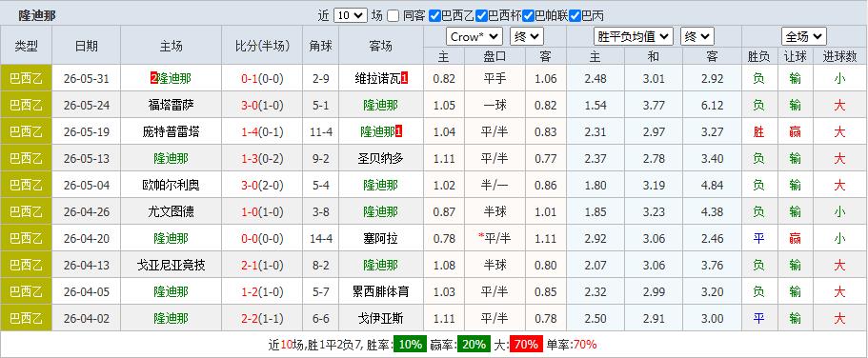The height and width of the screenshot is (358, 868).
Task: Open the 3-0(2-0) score on 26-05-04
Action: [262, 185]
